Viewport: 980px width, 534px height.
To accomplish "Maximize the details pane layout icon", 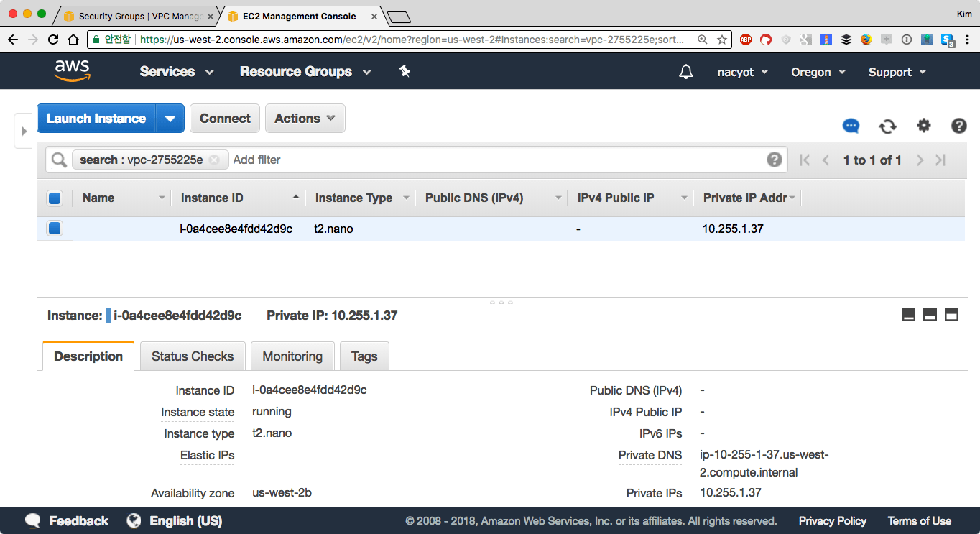I will coord(951,315).
